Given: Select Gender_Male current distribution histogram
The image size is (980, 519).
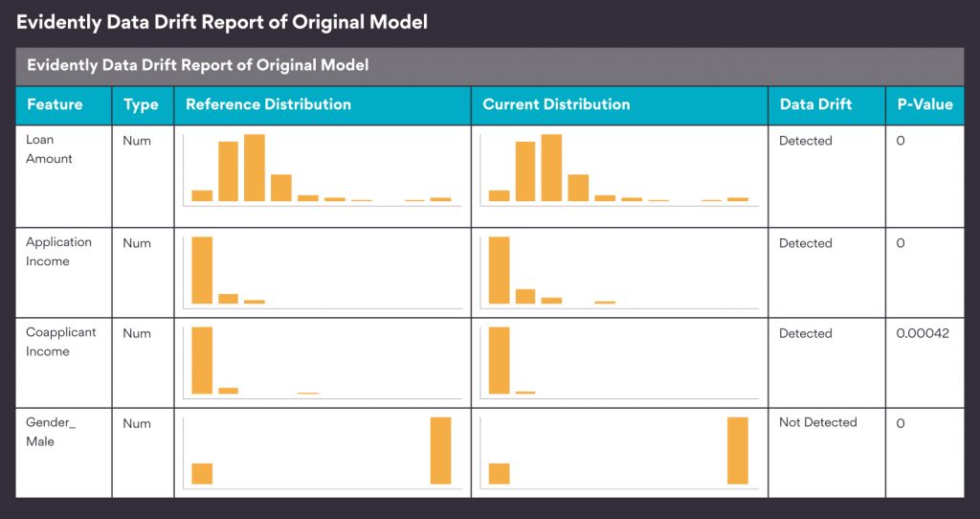Looking at the screenshot, I should tap(619, 452).
